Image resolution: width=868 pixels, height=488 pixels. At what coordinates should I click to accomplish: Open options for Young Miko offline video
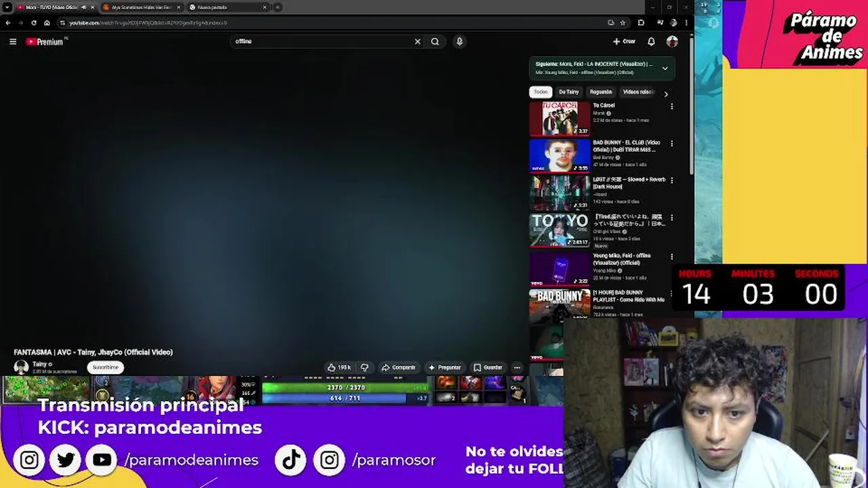coord(672,257)
